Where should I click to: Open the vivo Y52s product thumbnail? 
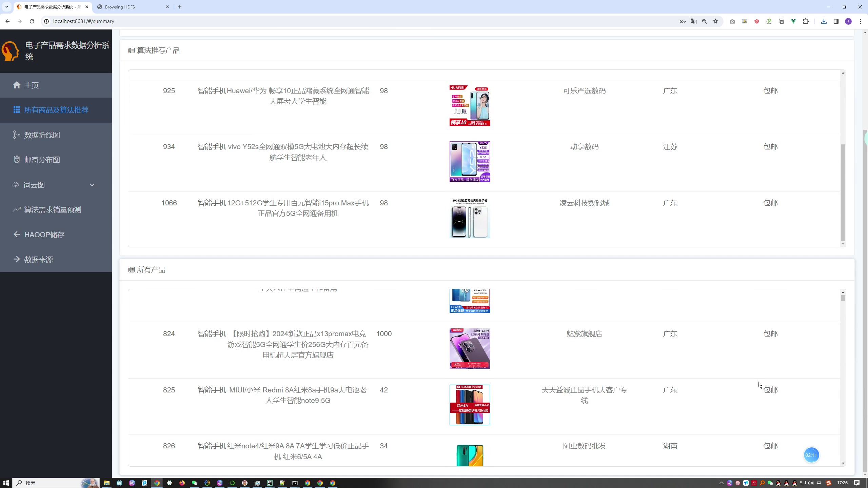(x=470, y=162)
